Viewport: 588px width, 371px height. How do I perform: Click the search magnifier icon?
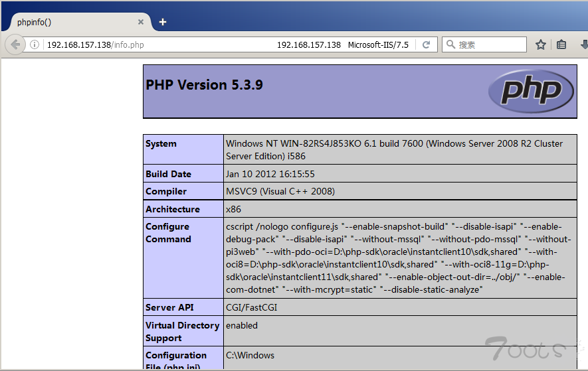[x=450, y=44]
